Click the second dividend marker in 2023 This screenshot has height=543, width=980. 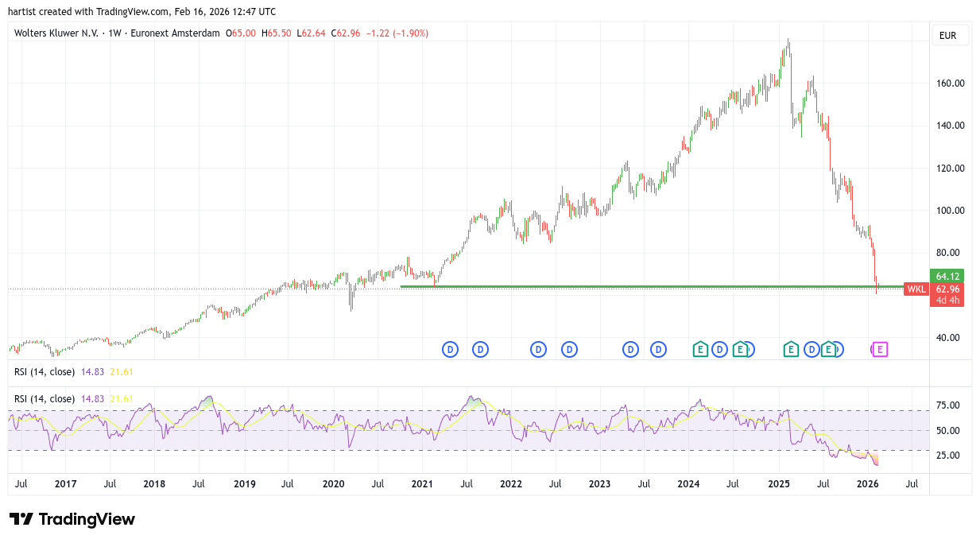(x=658, y=349)
